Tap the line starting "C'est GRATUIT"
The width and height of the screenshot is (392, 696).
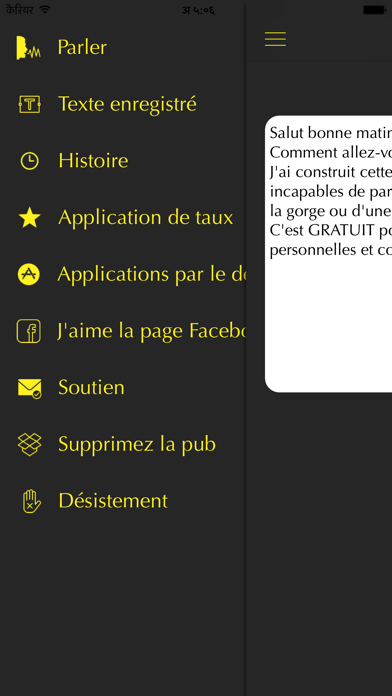coord(331,230)
